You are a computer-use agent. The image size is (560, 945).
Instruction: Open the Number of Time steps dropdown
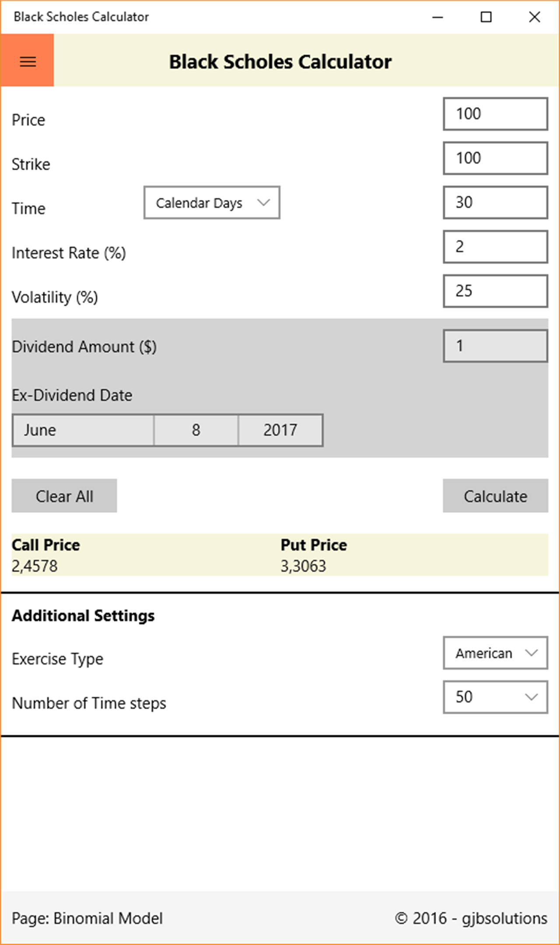[x=495, y=697]
